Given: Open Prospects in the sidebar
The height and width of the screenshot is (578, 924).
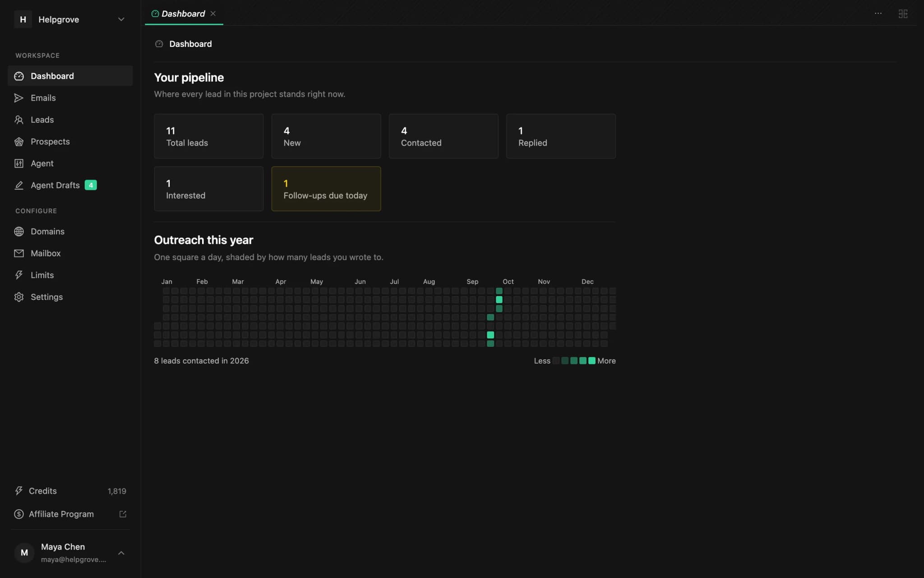Looking at the screenshot, I should 70,142.
